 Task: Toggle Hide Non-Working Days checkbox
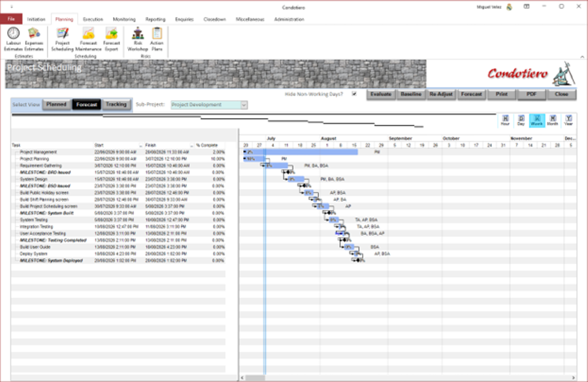pos(354,94)
